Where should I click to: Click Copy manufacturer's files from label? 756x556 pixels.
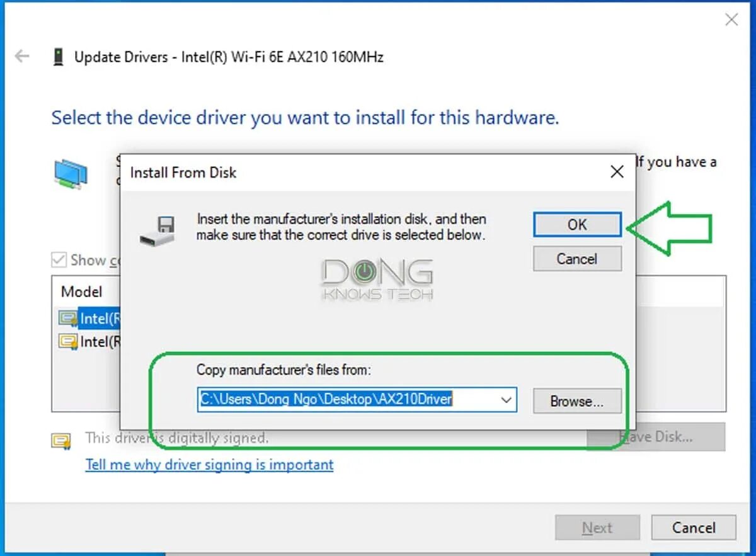tap(283, 370)
